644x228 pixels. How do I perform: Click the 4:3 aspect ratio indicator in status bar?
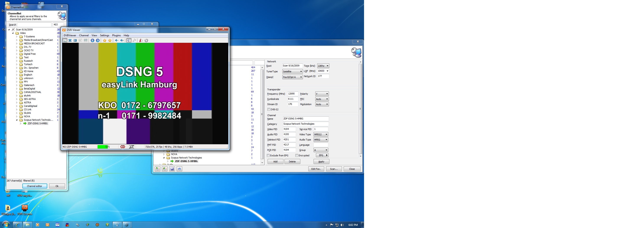[x=132, y=147]
